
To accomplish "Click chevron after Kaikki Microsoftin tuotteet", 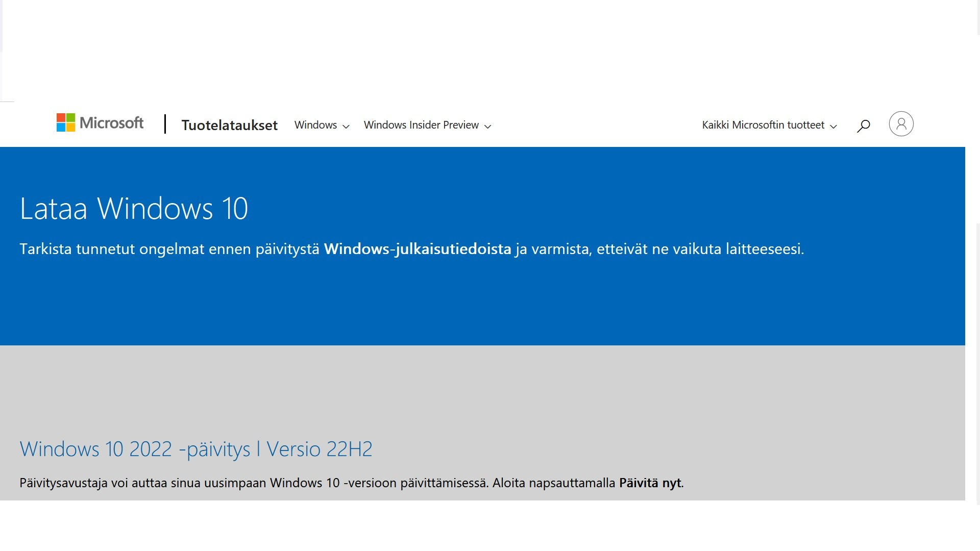I will click(834, 127).
